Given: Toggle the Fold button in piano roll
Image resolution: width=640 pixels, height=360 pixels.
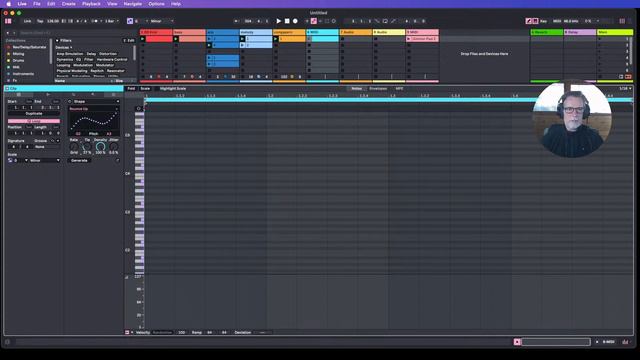Looking at the screenshot, I should 131,88.
